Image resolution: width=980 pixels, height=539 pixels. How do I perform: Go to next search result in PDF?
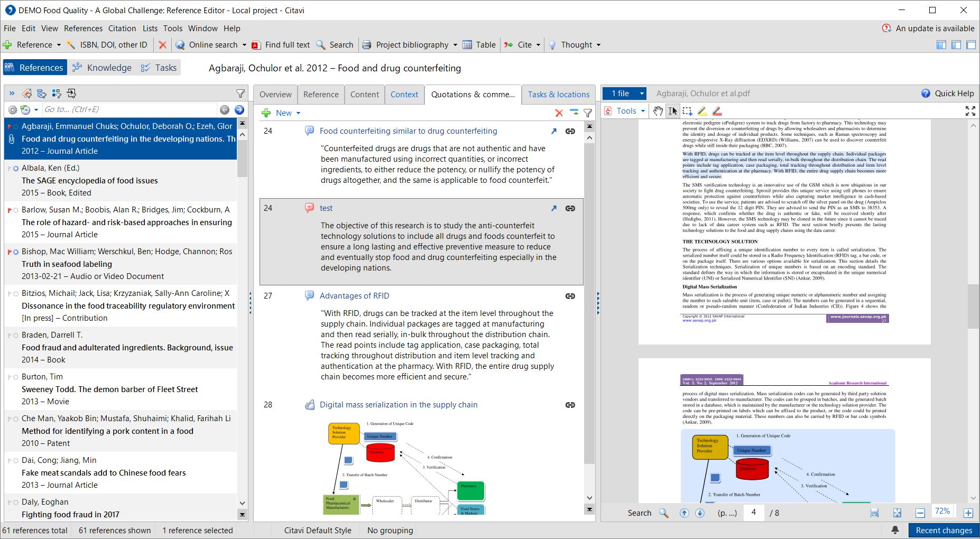[700, 513]
